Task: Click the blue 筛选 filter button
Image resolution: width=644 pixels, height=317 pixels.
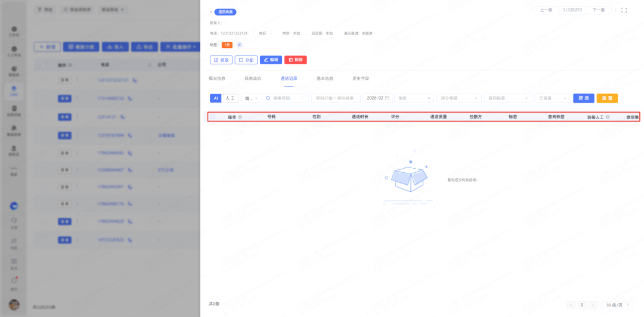Action: coord(583,98)
